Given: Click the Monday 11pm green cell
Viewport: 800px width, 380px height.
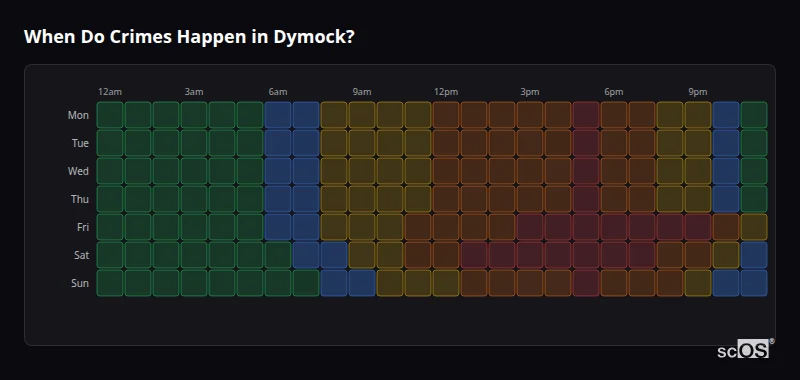Looking at the screenshot, I should tap(754, 115).
